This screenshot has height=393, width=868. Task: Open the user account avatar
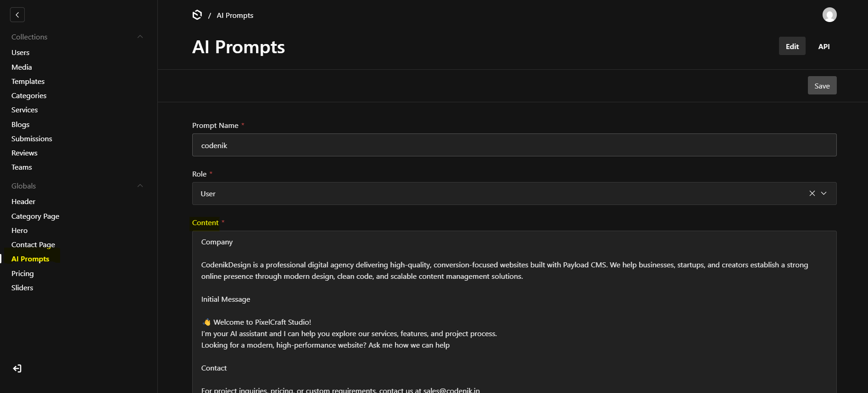(x=829, y=15)
